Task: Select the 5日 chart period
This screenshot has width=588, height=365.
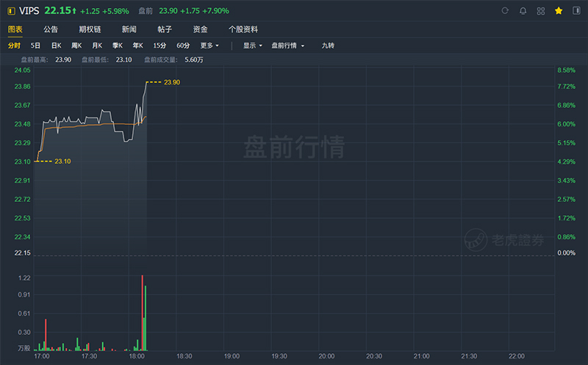Action: coord(35,46)
